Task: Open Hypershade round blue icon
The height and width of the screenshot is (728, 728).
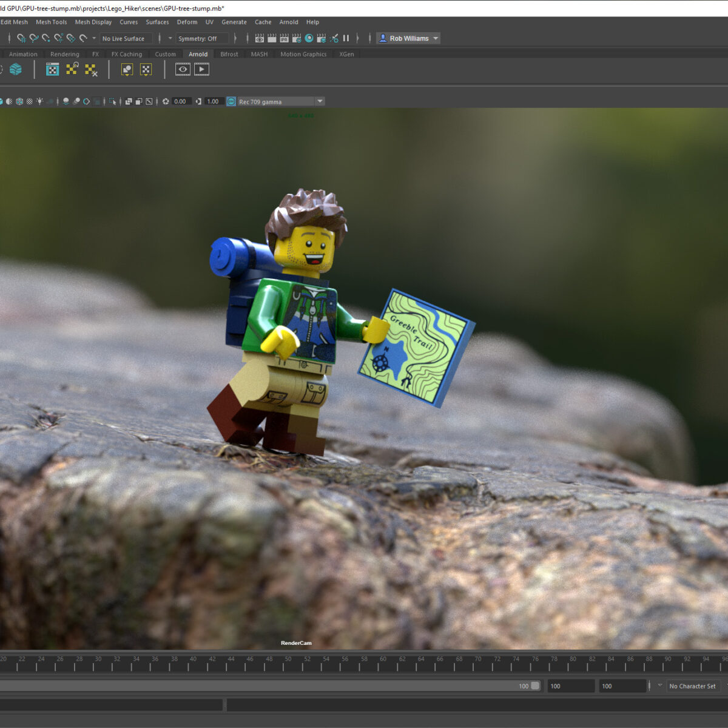Action: (309, 38)
